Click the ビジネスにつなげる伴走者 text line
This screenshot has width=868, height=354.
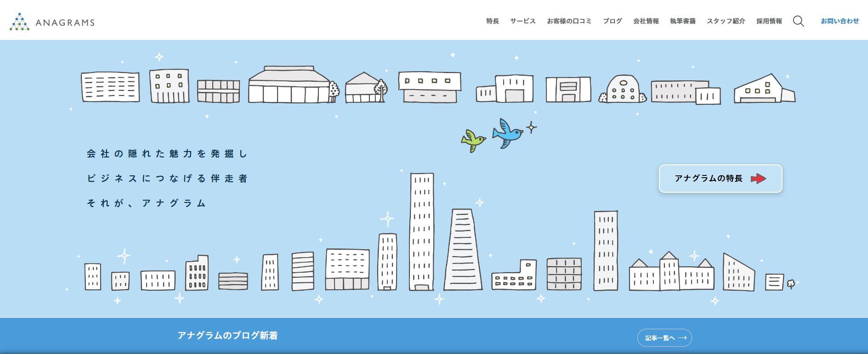(x=167, y=179)
